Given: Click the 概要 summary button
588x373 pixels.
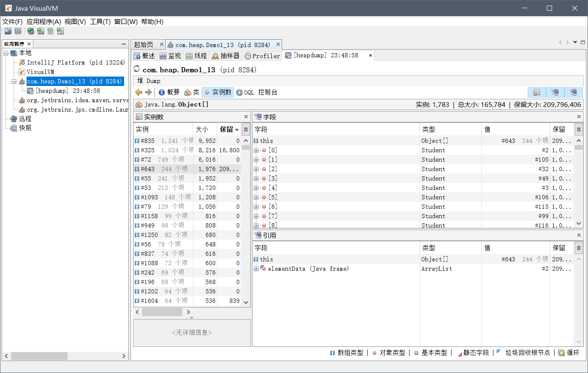Looking at the screenshot, I should click(169, 92).
